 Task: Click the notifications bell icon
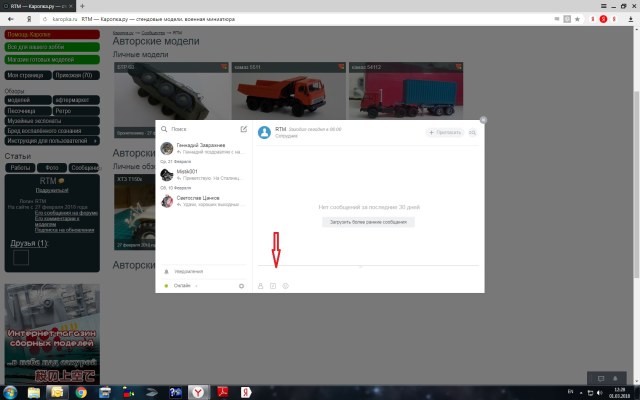click(x=166, y=271)
